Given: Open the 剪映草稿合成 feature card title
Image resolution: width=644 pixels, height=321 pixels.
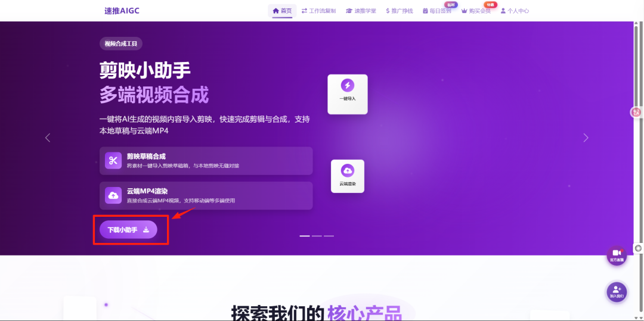Looking at the screenshot, I should [x=146, y=157].
